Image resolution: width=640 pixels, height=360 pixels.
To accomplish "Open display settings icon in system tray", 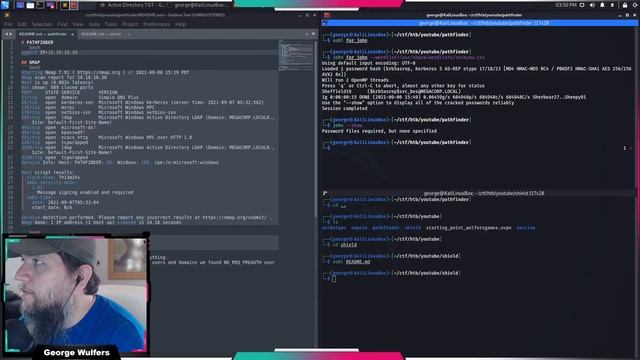I will [x=582, y=5].
